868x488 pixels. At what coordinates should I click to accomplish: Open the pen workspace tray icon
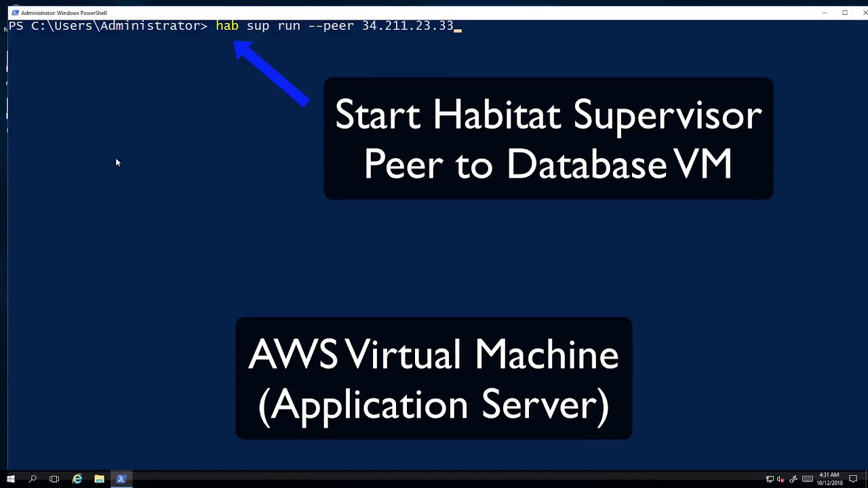pos(793,479)
